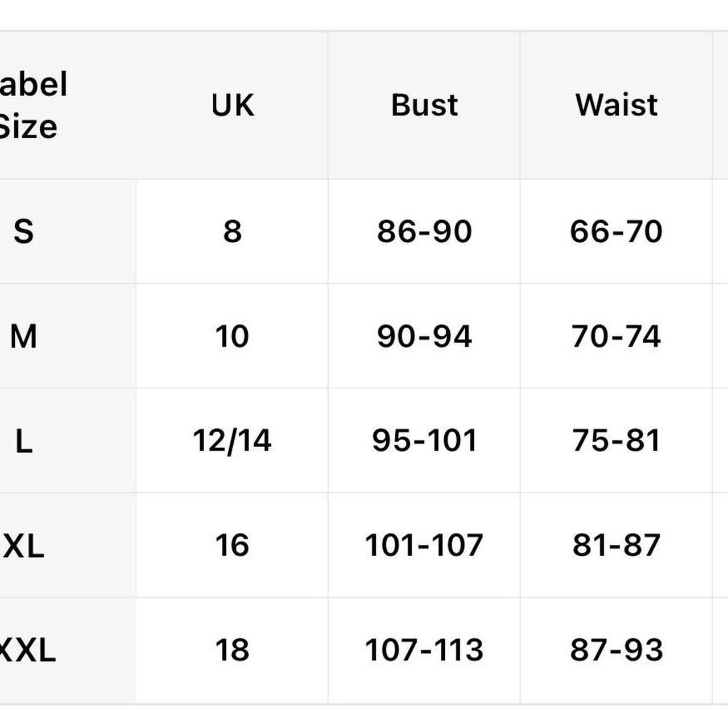Viewport: 728px width, 728px height.
Task: Click UK size 12/14 cell
Action: click(232, 441)
